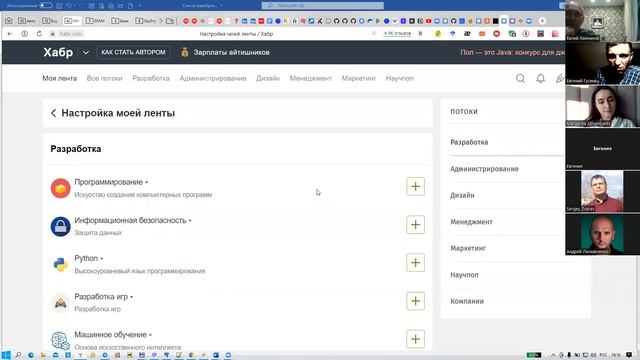Click the КАК СТАТЬ АВТОРОМ button
Viewport: 640px width, 360px height.
point(133,52)
